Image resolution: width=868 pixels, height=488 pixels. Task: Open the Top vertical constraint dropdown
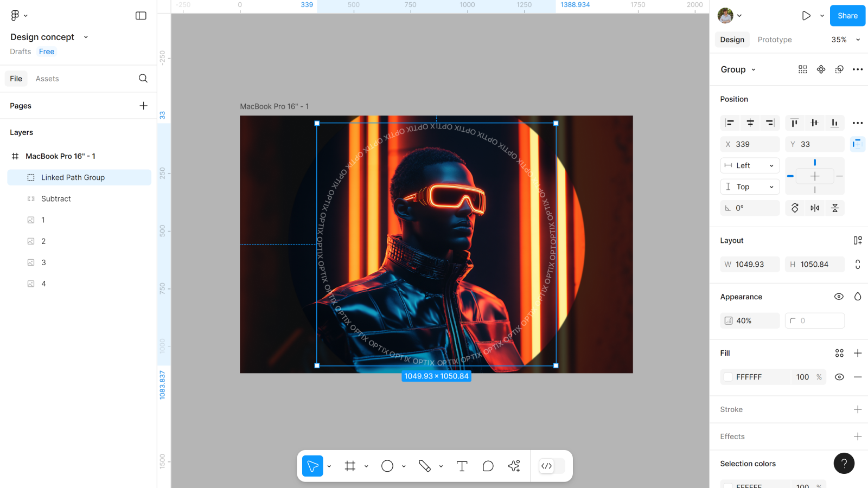pyautogui.click(x=750, y=187)
